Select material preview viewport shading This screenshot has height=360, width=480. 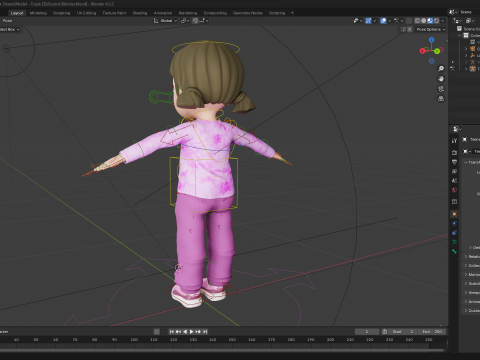(x=430, y=21)
